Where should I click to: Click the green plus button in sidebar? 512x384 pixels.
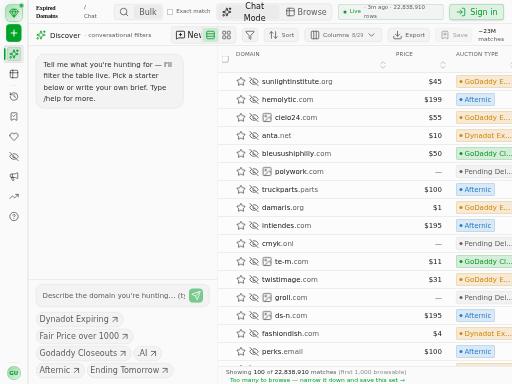[14, 33]
